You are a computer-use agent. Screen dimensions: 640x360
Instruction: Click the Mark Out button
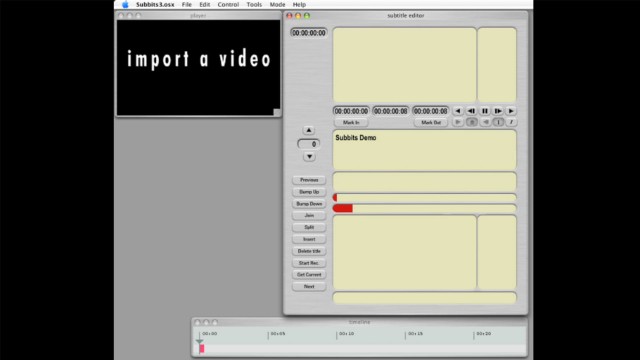pos(431,122)
